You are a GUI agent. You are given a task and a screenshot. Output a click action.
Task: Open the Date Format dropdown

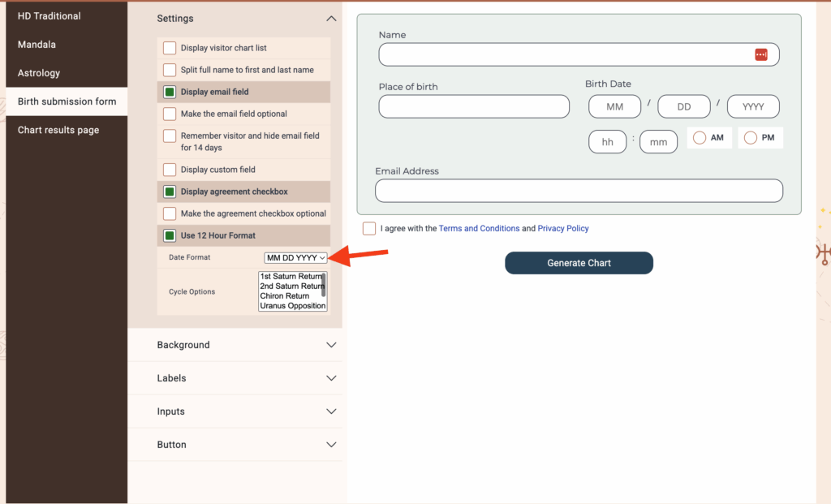click(295, 258)
